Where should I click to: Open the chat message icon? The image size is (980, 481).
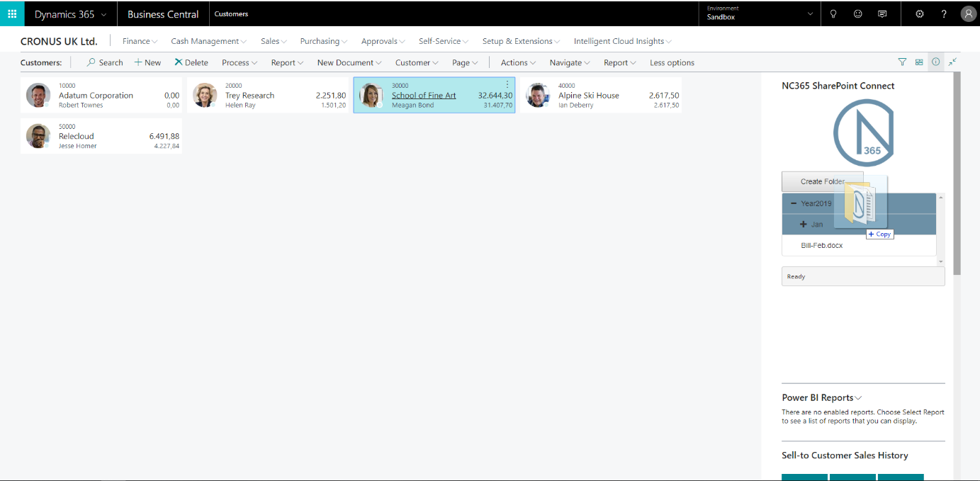[x=882, y=13]
